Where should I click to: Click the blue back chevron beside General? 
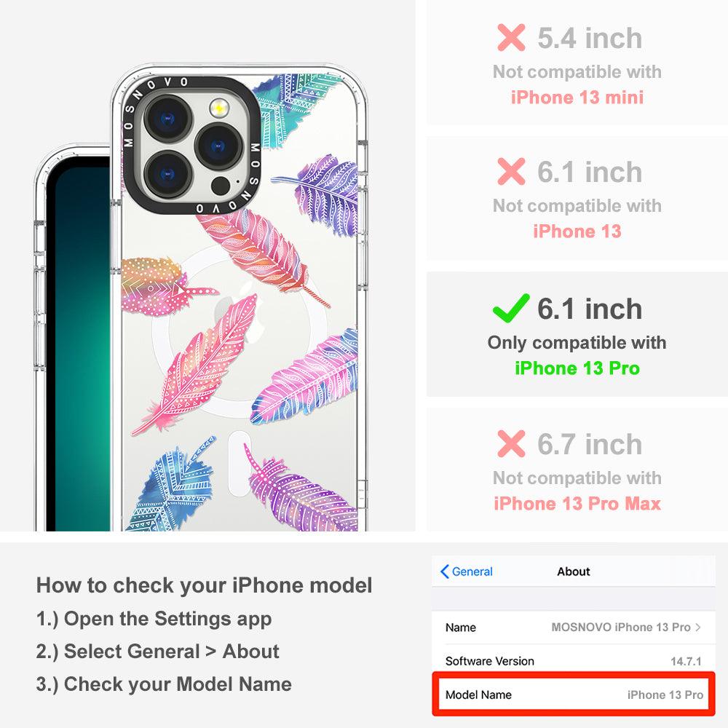click(444, 571)
